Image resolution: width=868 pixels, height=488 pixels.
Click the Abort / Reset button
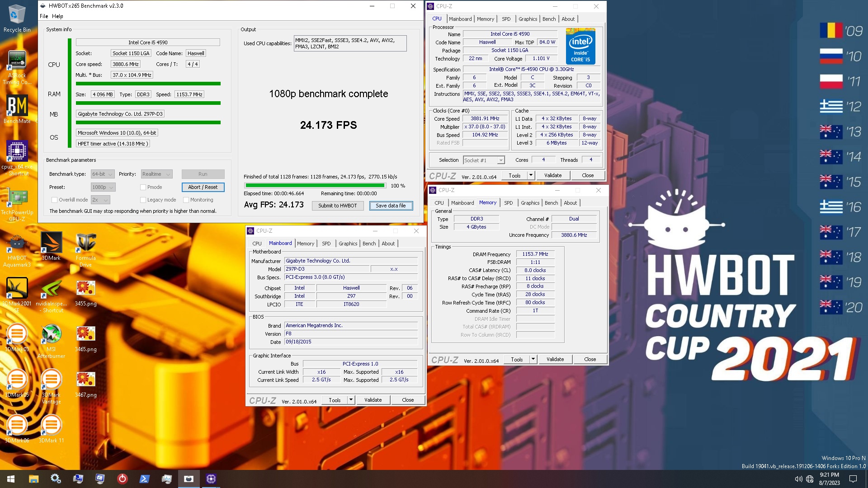pyautogui.click(x=203, y=187)
